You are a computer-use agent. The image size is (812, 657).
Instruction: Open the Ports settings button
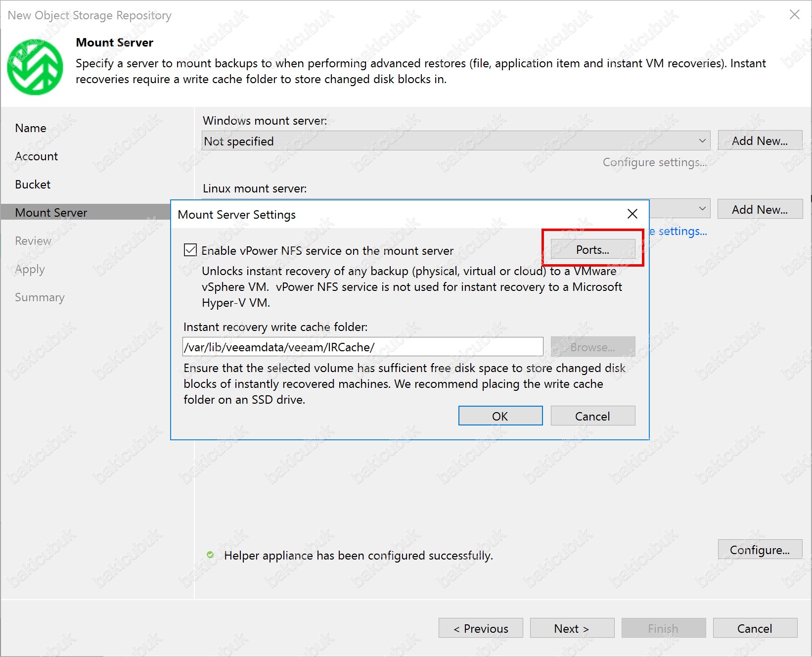coord(592,250)
